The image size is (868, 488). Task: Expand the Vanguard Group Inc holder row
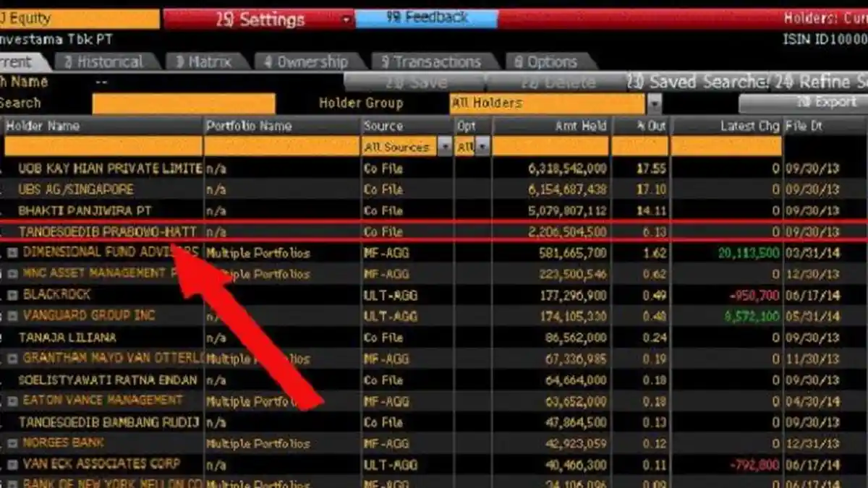coord(12,316)
